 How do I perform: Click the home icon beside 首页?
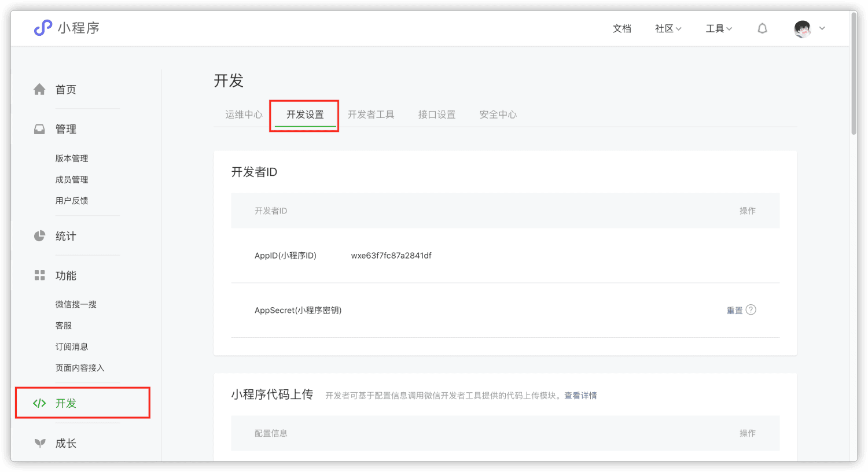point(39,89)
